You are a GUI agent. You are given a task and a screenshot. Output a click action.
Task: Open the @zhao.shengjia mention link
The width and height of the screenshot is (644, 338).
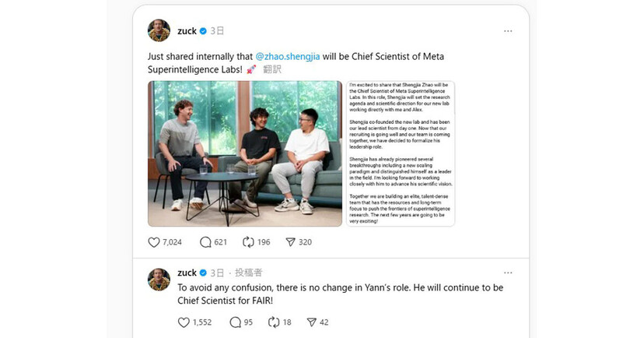pyautogui.click(x=288, y=56)
